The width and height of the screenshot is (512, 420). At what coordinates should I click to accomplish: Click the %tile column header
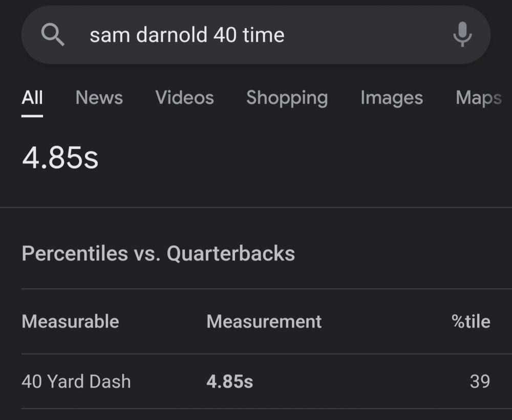pos(471,321)
